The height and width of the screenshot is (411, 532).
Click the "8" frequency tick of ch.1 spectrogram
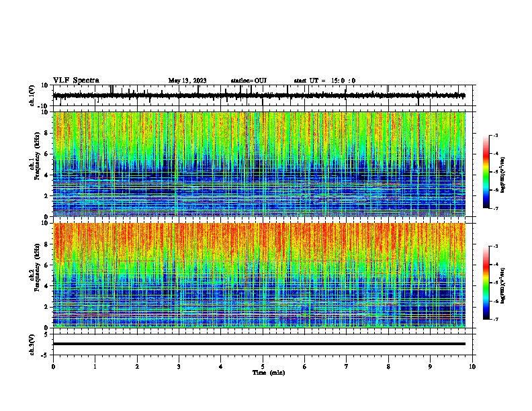click(47, 133)
